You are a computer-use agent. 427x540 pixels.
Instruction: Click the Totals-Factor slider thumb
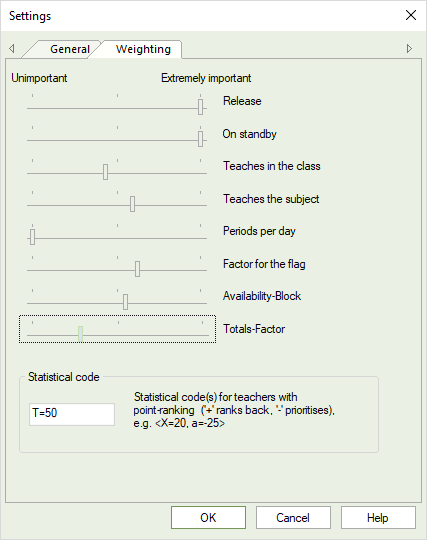point(80,334)
